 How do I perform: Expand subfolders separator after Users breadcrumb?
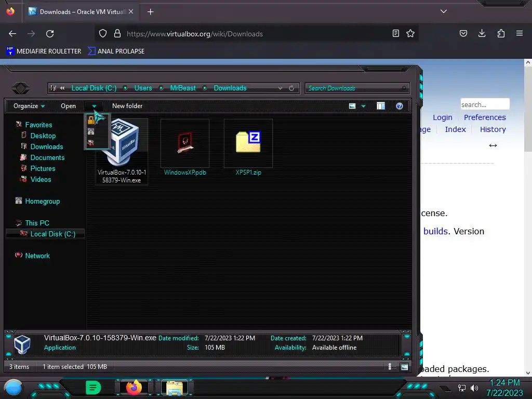161,88
